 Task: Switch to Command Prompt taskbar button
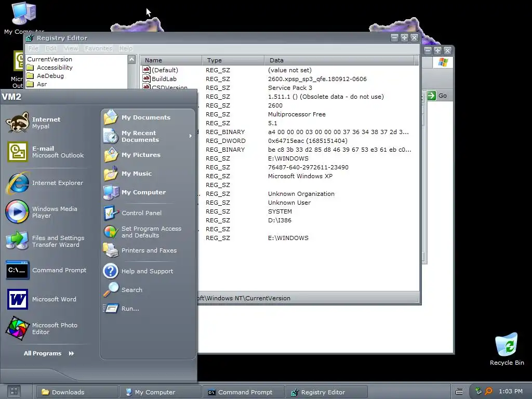click(x=244, y=392)
